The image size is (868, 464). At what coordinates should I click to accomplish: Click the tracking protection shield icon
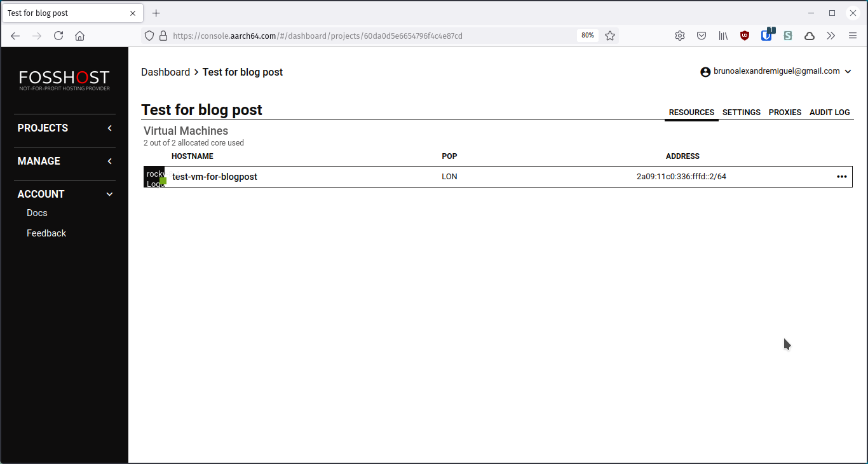click(149, 36)
